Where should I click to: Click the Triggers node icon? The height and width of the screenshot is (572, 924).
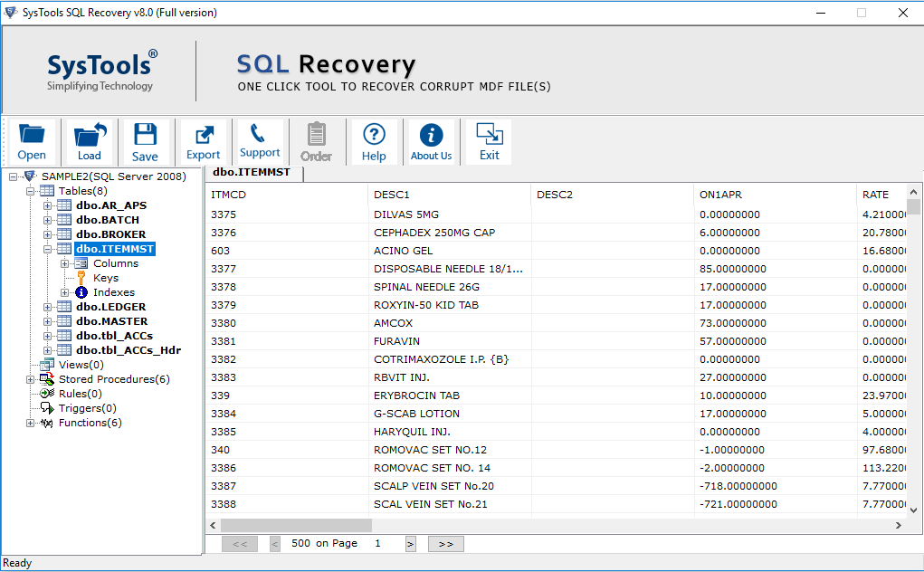click(x=47, y=408)
